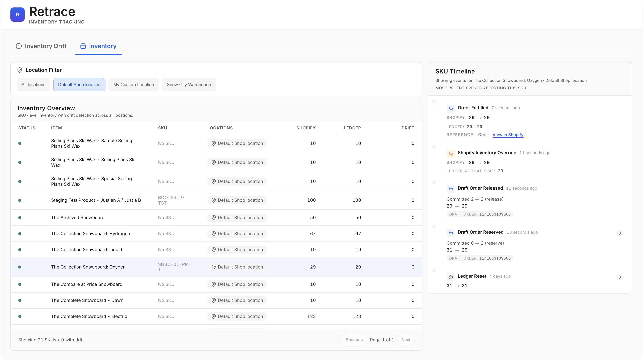Filter by All locations

coord(34,84)
